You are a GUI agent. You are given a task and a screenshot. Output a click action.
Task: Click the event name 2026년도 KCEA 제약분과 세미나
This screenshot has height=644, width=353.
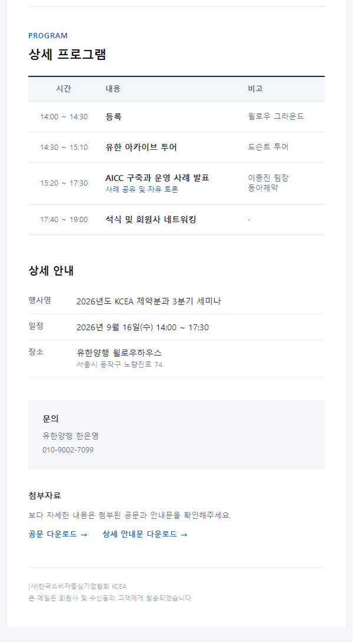click(148, 301)
